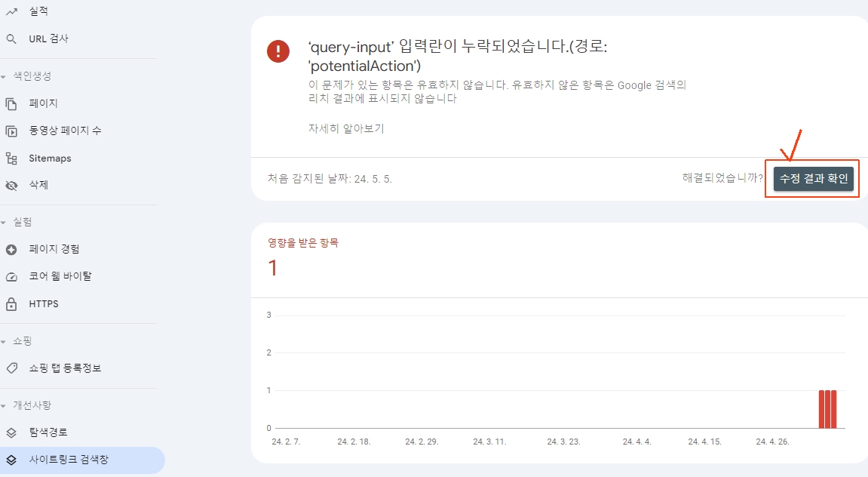Open the 탐색경로 breadcrumbs report
This screenshot has height=477, width=868.
click(x=48, y=432)
